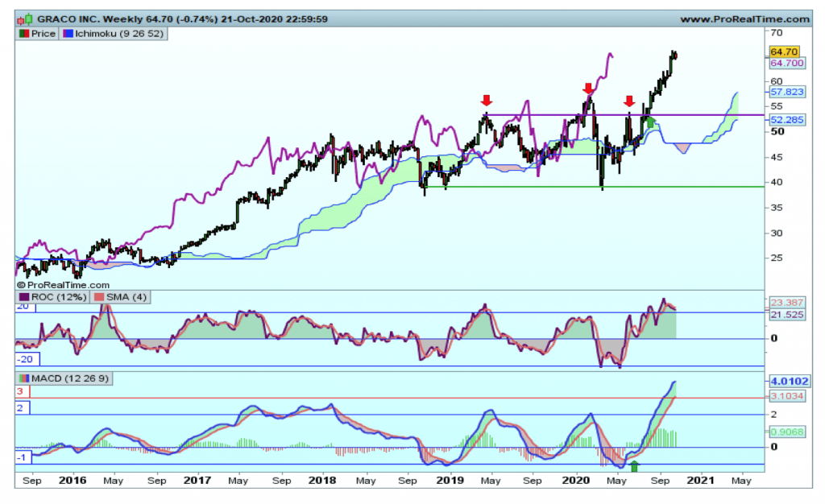Click the 2018 year label on time axis
The width and height of the screenshot is (825, 504).
click(x=322, y=481)
